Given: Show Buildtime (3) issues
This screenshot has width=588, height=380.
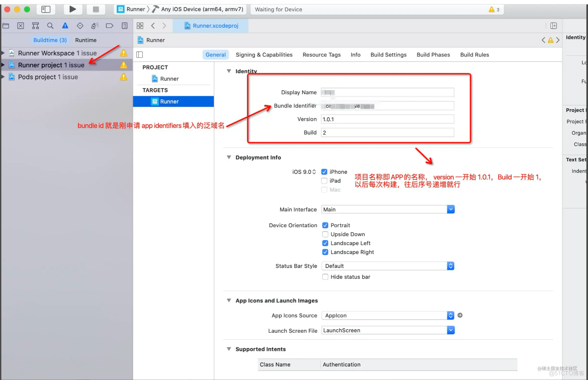Looking at the screenshot, I should [50, 40].
